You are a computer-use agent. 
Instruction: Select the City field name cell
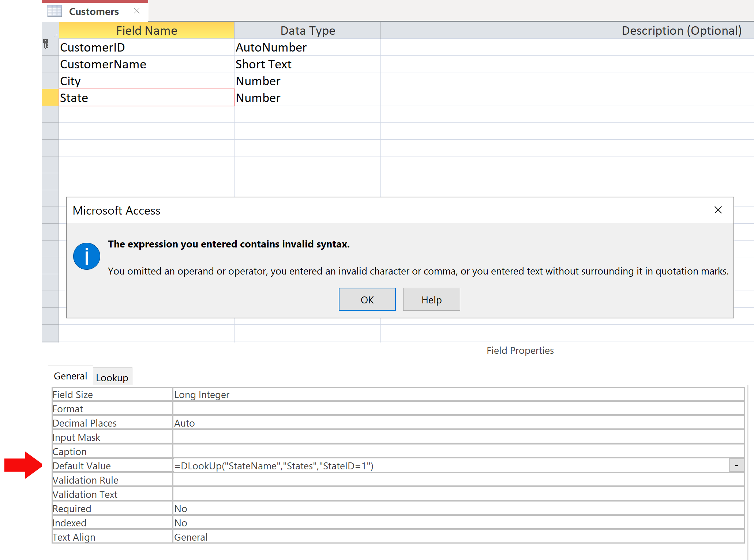pyautogui.click(x=146, y=81)
